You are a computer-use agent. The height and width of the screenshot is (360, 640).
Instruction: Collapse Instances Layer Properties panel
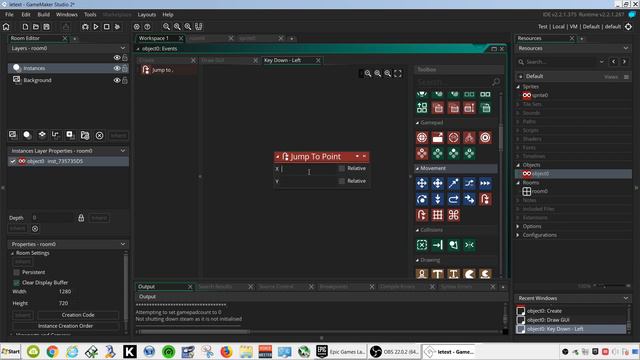123,151
